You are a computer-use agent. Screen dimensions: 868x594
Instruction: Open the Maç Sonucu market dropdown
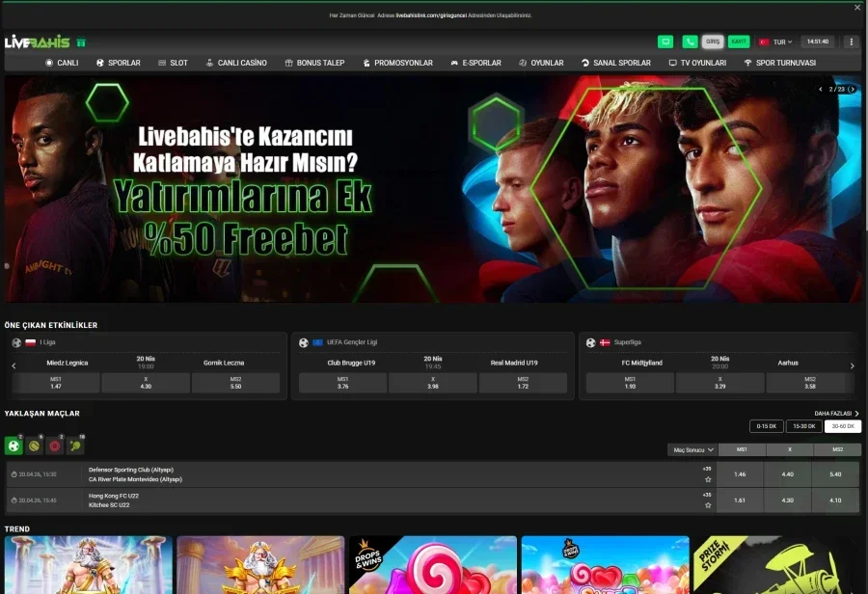(x=692, y=450)
